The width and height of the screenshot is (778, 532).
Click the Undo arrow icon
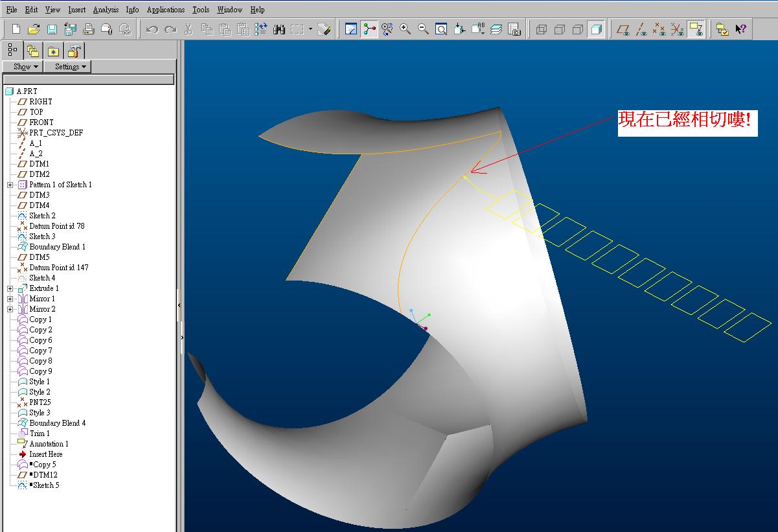[x=152, y=29]
